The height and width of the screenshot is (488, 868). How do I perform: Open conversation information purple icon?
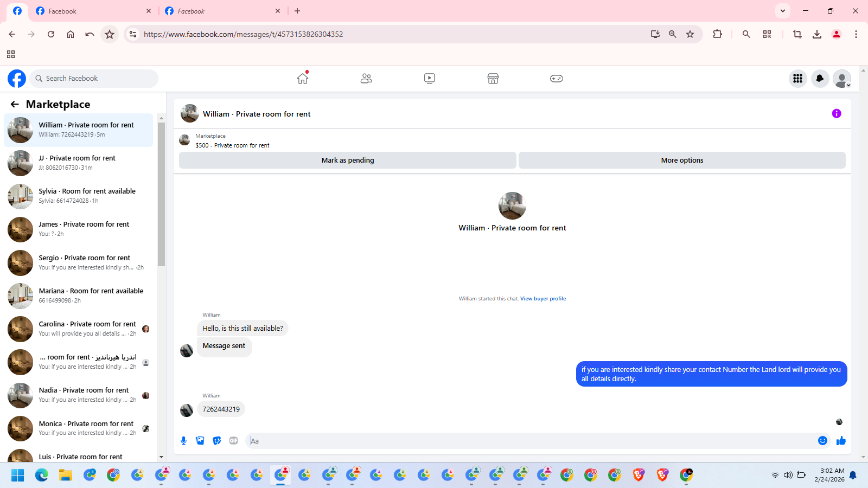pos(837,113)
